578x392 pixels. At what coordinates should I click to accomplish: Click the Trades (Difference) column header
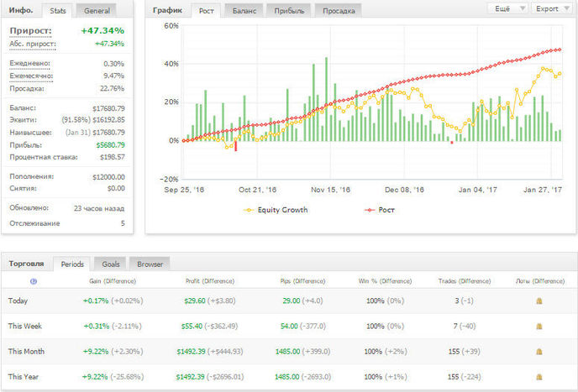pos(465,281)
